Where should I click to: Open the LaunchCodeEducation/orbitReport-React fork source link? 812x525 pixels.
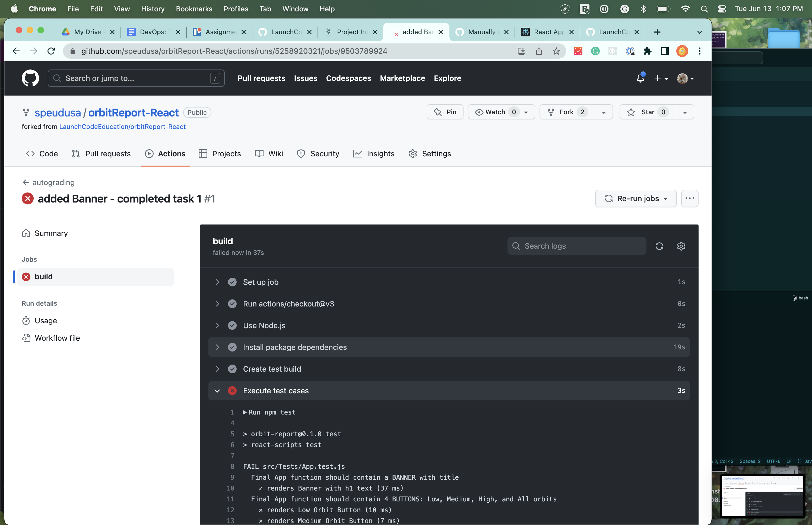[x=122, y=127]
